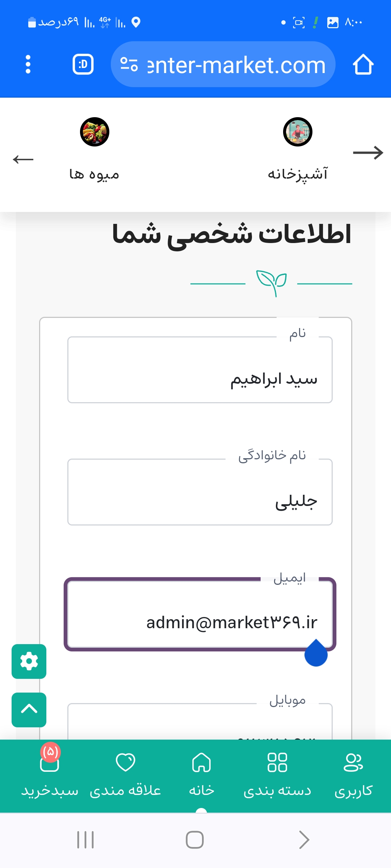
Task: Open user account (کاربری) tab
Action: pyautogui.click(x=353, y=774)
